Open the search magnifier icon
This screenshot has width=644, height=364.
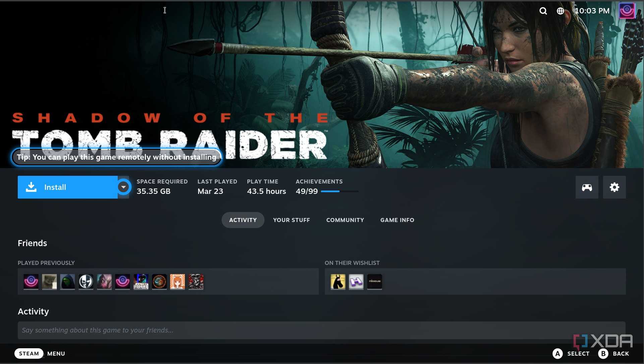pyautogui.click(x=543, y=11)
